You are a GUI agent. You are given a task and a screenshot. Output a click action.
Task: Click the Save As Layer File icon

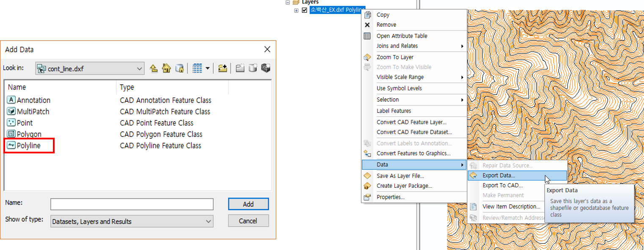[367, 176]
